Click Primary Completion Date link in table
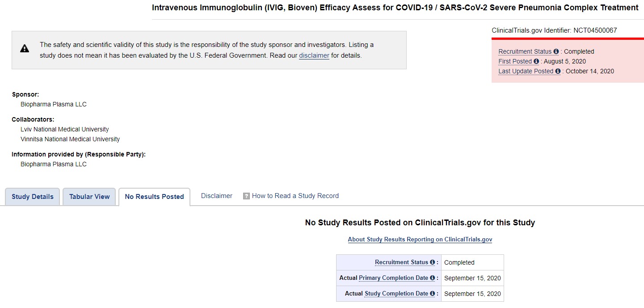The image size is (644, 308). 393,278
